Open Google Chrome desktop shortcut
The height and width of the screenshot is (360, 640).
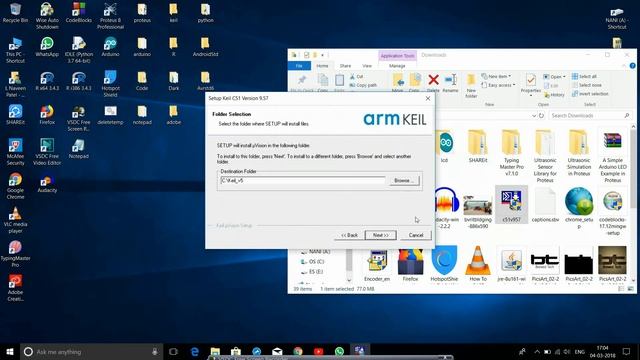click(x=15, y=186)
